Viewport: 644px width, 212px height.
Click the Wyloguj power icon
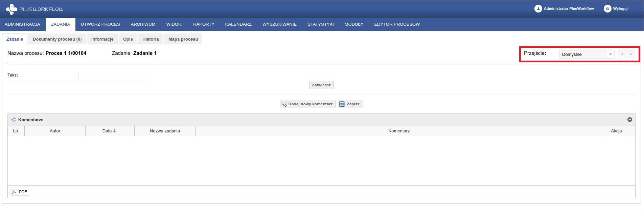[x=607, y=9]
